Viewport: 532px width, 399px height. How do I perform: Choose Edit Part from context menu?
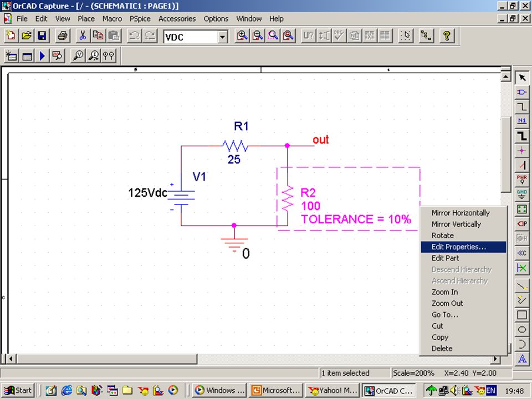click(463, 258)
